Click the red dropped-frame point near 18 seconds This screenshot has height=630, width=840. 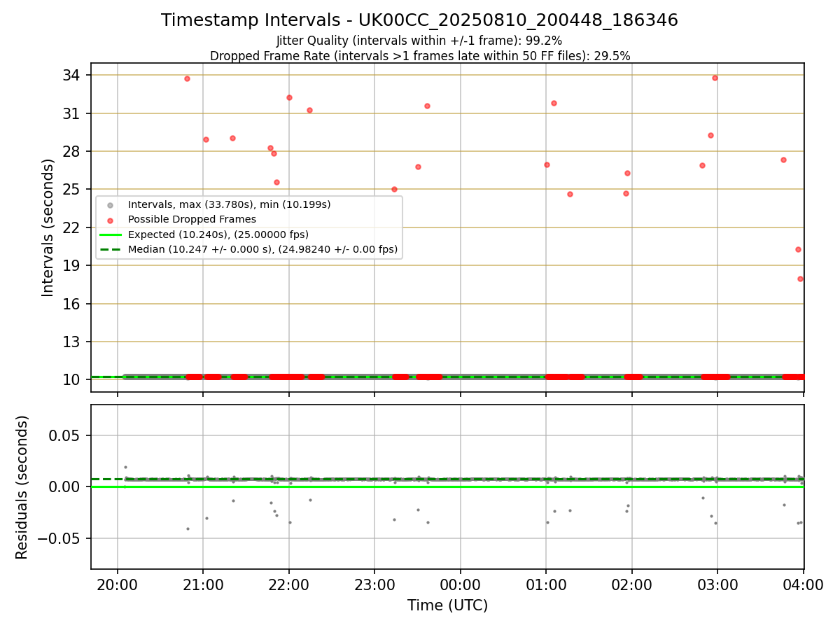(800, 279)
